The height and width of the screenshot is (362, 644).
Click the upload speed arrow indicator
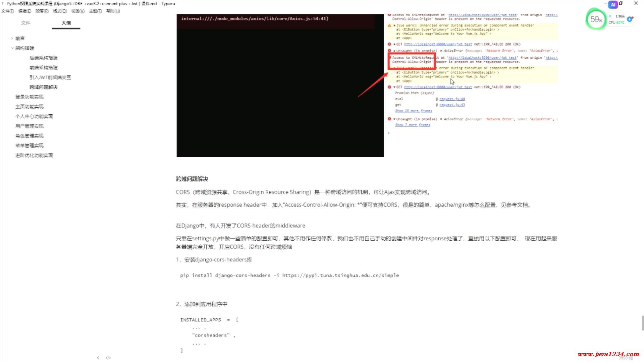coord(610,16)
